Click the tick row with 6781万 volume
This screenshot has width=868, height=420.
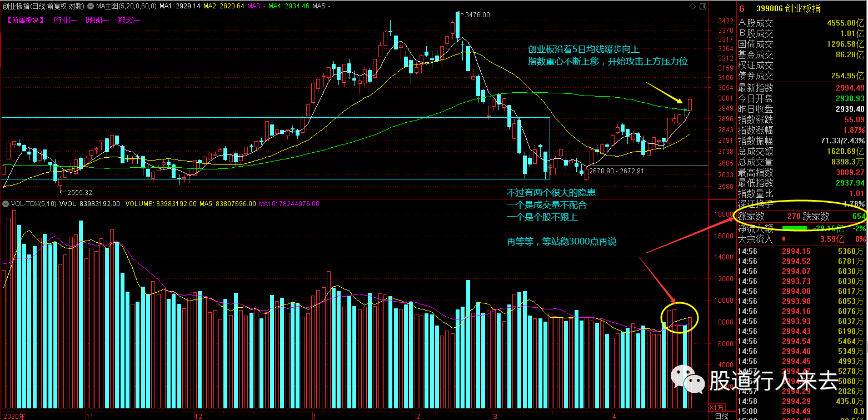802,261
